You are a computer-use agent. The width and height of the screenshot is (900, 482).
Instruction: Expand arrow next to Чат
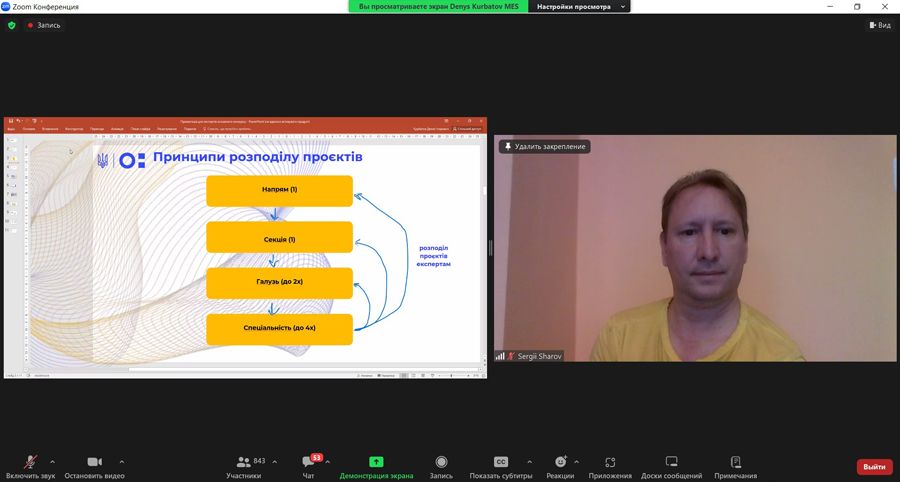coord(328,462)
